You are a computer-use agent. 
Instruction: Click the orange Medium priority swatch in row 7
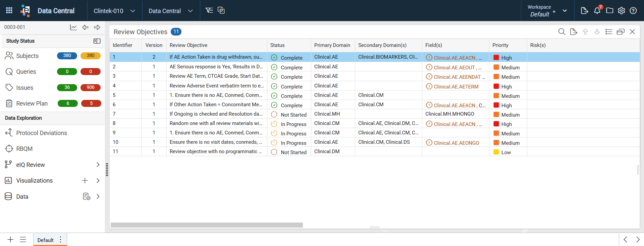(496, 115)
